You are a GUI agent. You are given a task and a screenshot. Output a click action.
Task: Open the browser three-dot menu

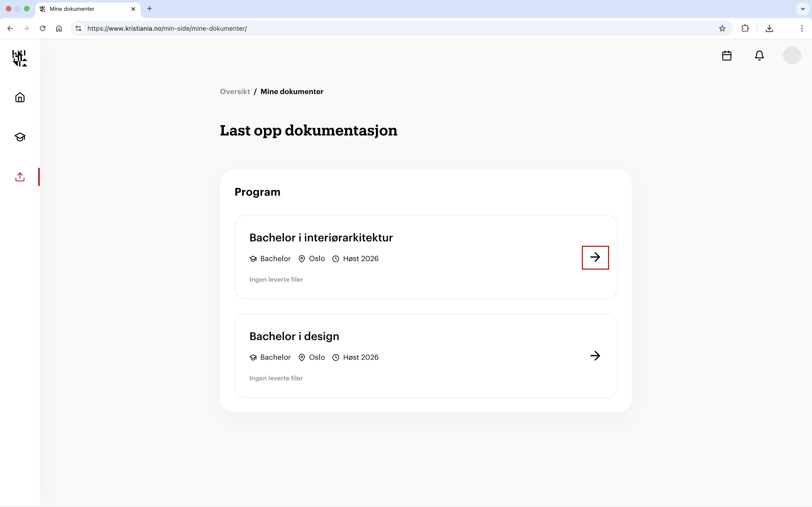point(802,28)
